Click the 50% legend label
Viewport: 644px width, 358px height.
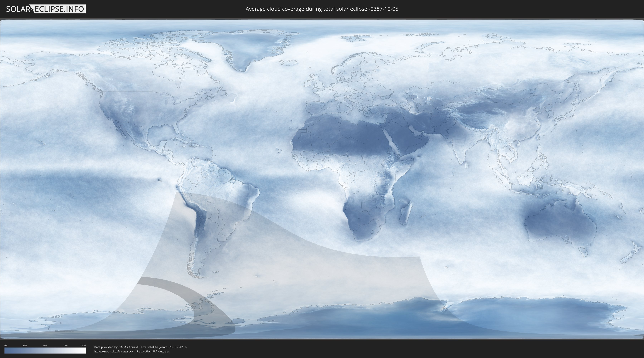(x=45, y=345)
